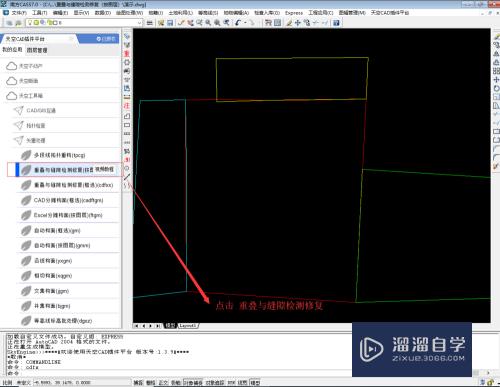The image size is (500, 387).
Task: Click the leaf icon beside the (cdfxx) entry
Action: click(x=26, y=185)
